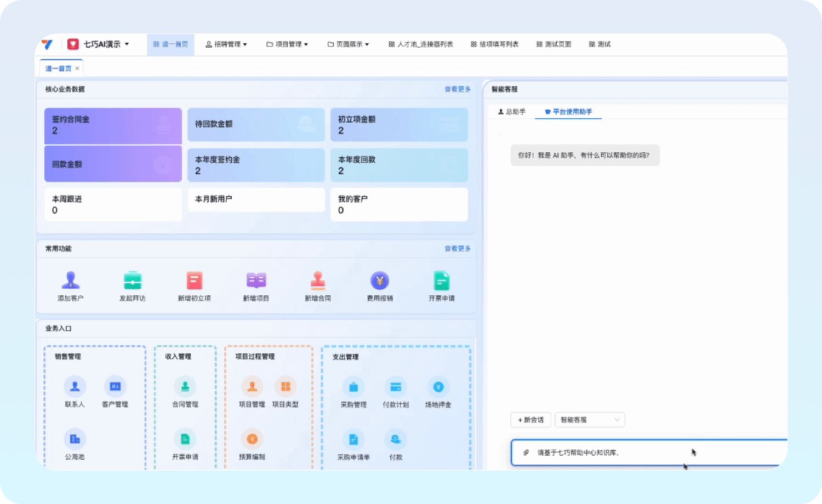This screenshot has width=822, height=504.
Task: Open the 项目类型 grid icon
Action: (286, 387)
